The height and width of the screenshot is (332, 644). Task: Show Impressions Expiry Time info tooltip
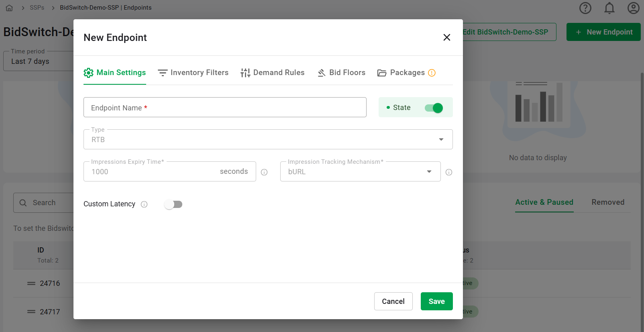point(264,172)
